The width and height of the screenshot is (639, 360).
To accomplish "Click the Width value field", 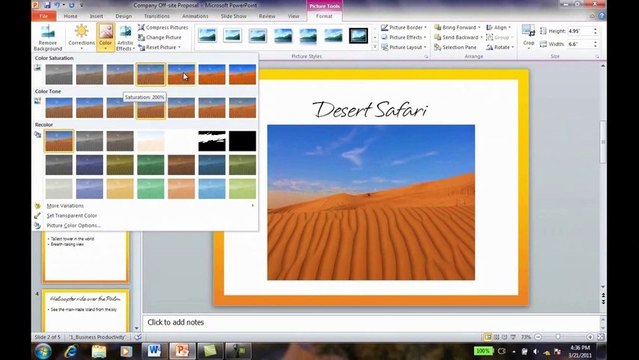I will pos(579,44).
